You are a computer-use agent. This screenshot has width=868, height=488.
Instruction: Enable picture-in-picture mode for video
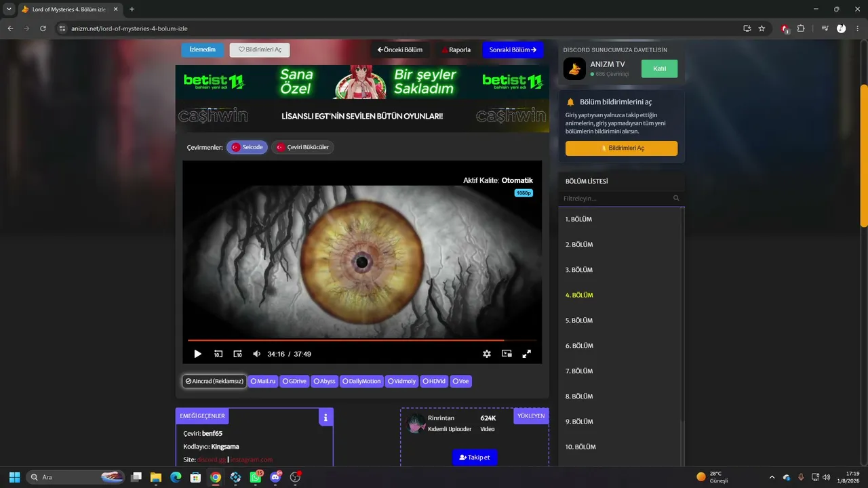point(507,354)
